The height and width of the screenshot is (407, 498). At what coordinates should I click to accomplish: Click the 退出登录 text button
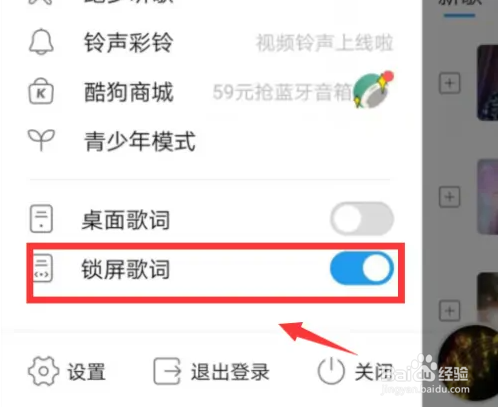pyautogui.click(x=230, y=372)
